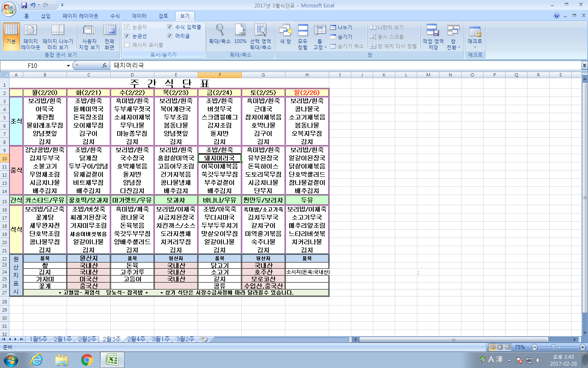Click the 모두 정렬 icon

coord(303,36)
